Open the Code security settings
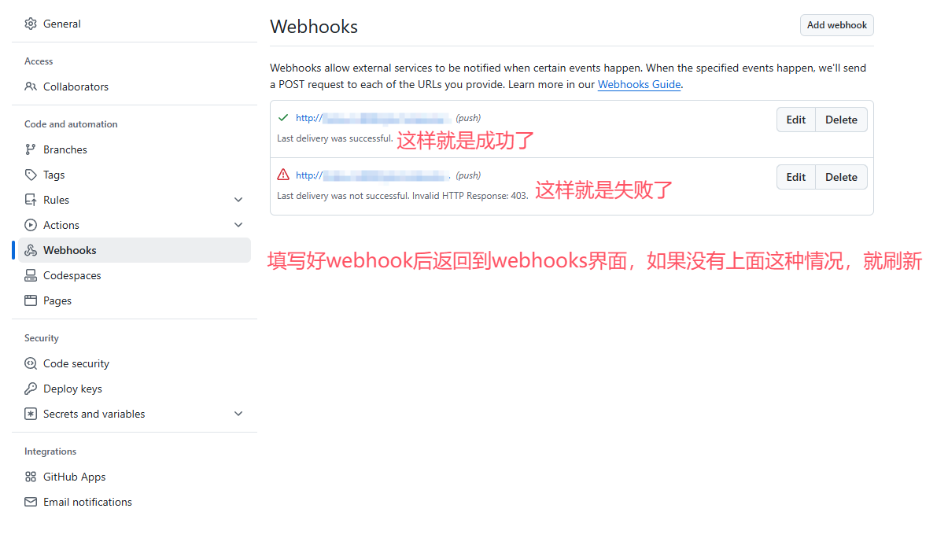948x560 pixels. pyautogui.click(x=76, y=363)
